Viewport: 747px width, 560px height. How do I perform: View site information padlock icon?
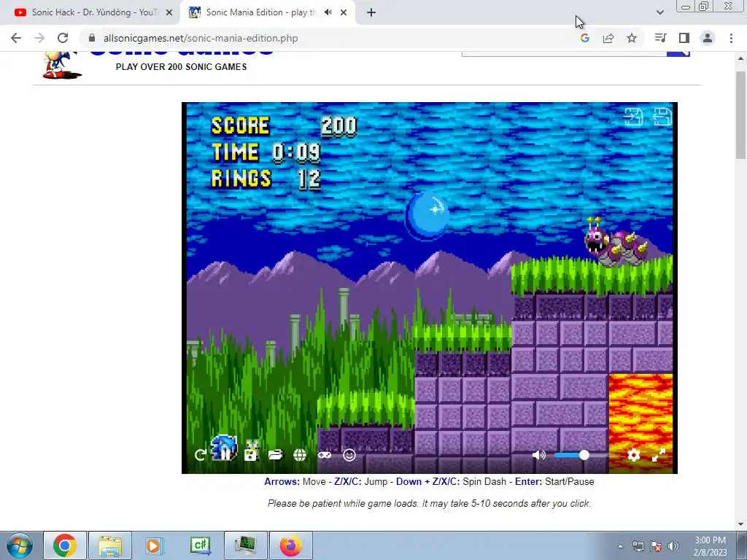tap(92, 38)
